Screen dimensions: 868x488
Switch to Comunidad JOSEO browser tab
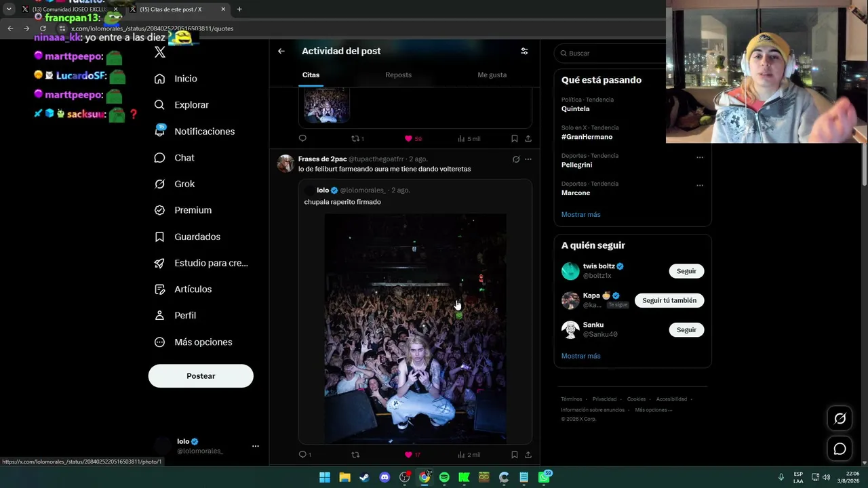70,9
